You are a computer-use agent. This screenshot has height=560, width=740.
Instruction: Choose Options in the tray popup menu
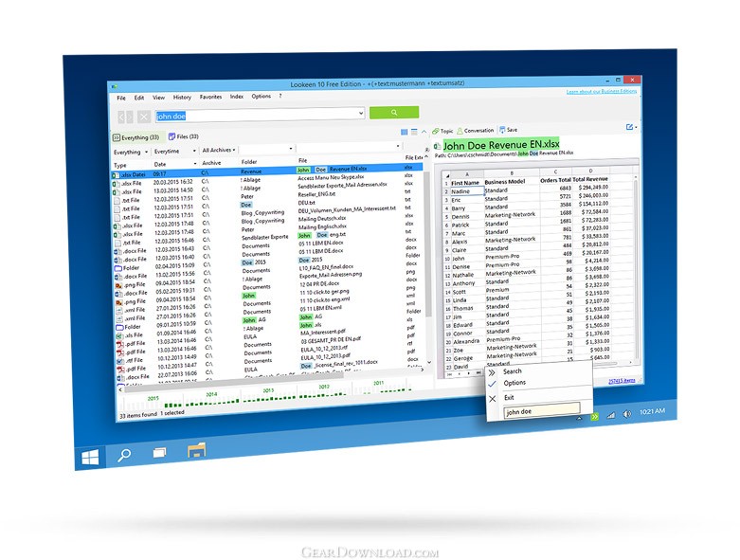point(514,383)
